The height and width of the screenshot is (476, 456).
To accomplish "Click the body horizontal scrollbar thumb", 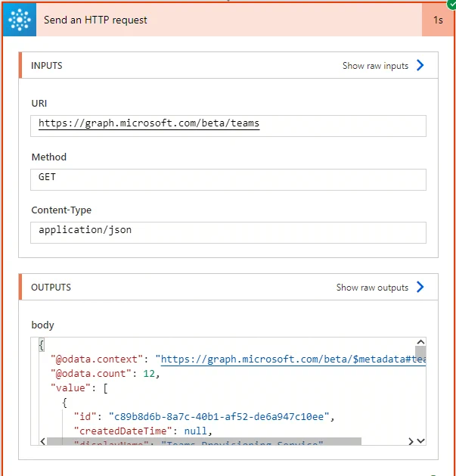I will click(x=204, y=441).
